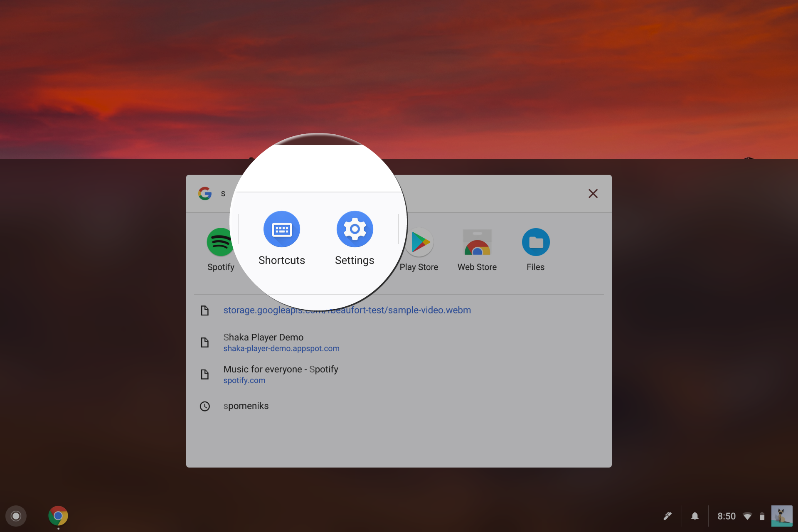Image resolution: width=798 pixels, height=532 pixels.
Task: Open the stylus tools in the status area
Action: 668,516
